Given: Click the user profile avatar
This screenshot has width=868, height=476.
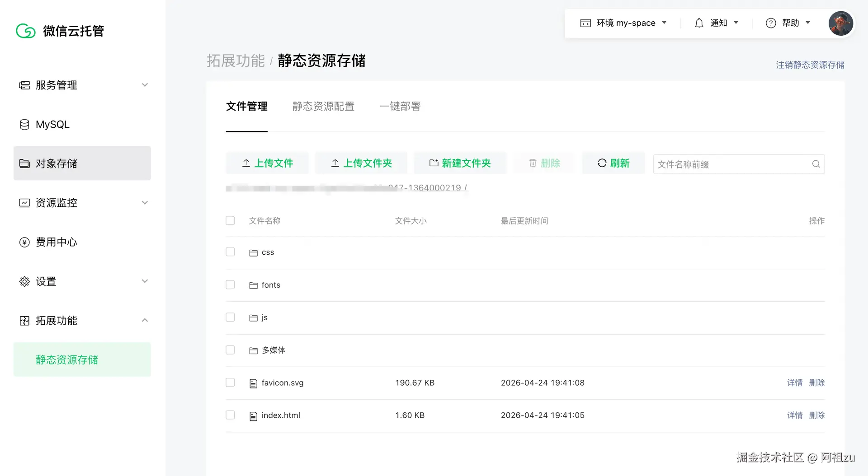Looking at the screenshot, I should click(840, 23).
